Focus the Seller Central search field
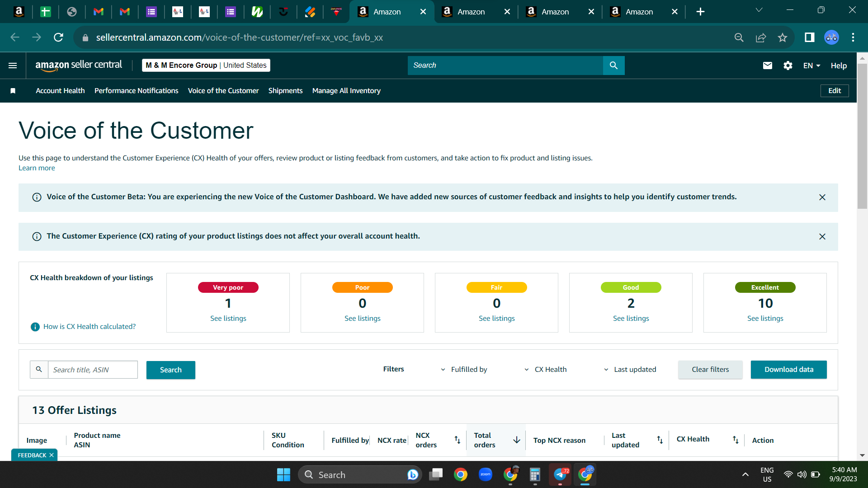The image size is (868, 488). click(505, 66)
